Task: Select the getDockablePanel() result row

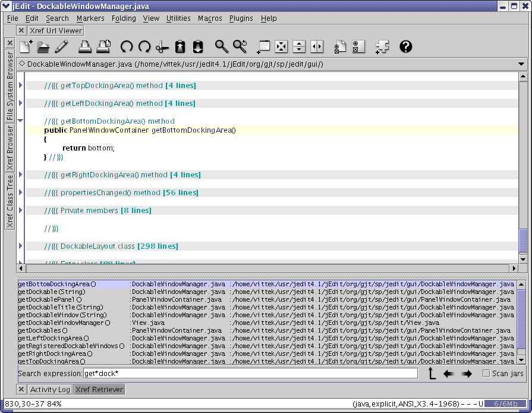Action: click(x=267, y=299)
